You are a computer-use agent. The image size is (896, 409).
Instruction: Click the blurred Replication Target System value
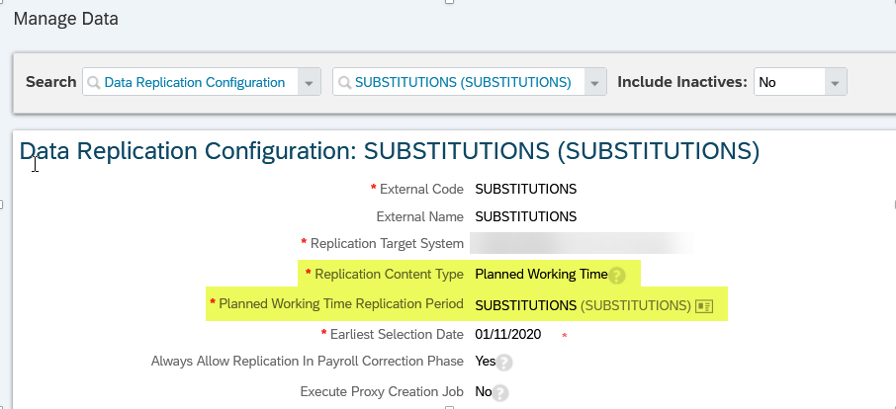pos(582,243)
